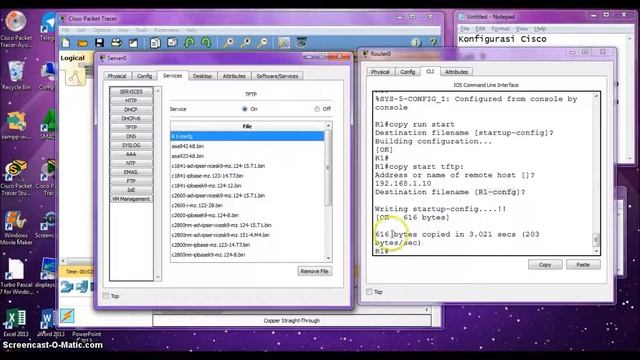Screen dimensions: 640x360
Task: Select the R1-confg file row
Action: click(x=247, y=136)
